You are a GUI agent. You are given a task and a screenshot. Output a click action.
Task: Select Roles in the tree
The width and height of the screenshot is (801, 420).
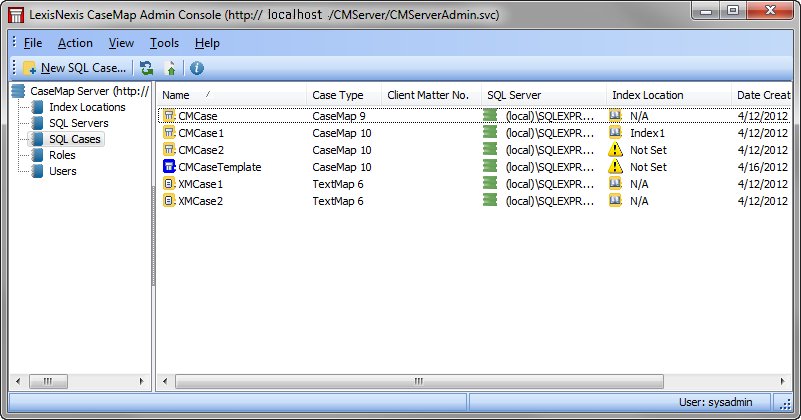[x=62, y=155]
